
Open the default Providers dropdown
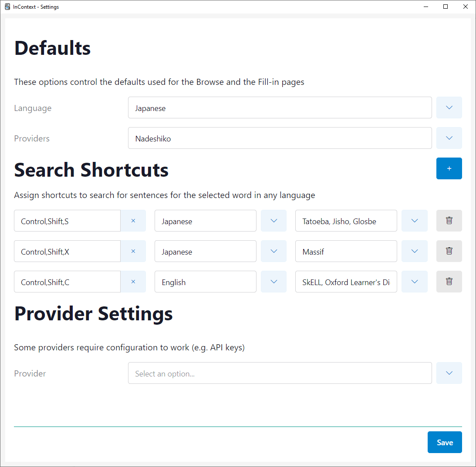pos(449,138)
